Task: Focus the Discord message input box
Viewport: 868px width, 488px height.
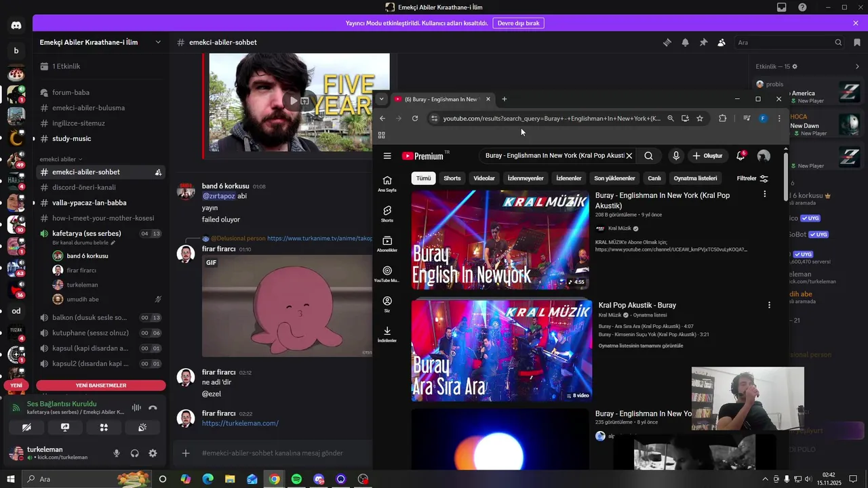Action: (x=285, y=453)
